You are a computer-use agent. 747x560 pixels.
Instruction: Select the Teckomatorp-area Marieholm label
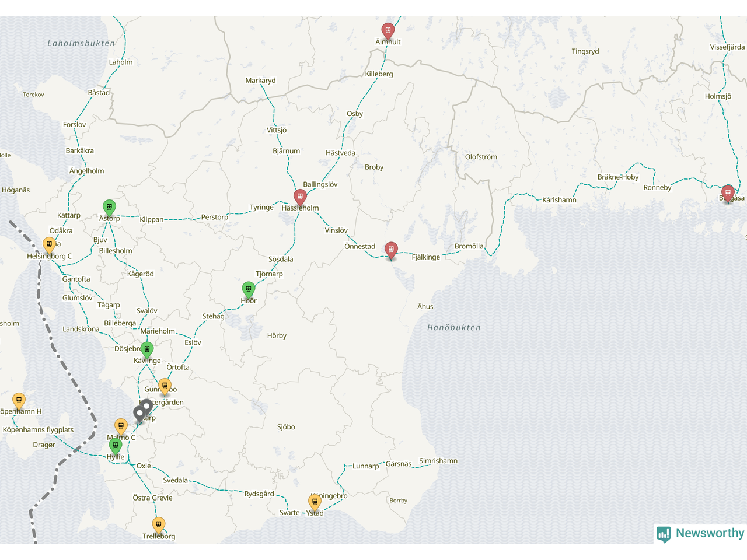pyautogui.click(x=158, y=331)
